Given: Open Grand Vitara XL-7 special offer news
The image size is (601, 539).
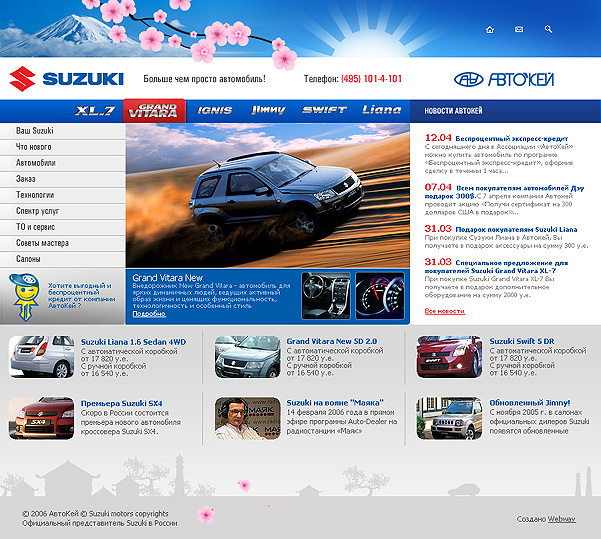Looking at the screenshot, I should [496, 267].
